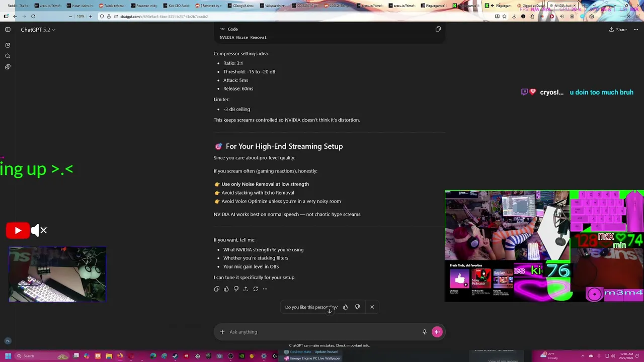
Task: Launch voice mode pink button
Action: click(437, 332)
